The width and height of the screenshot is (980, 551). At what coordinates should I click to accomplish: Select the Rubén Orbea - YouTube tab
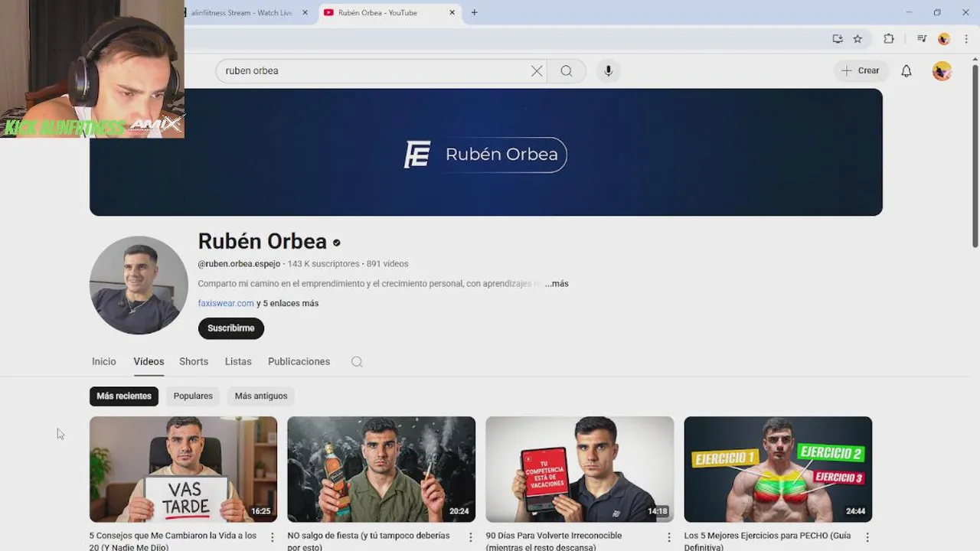(390, 12)
